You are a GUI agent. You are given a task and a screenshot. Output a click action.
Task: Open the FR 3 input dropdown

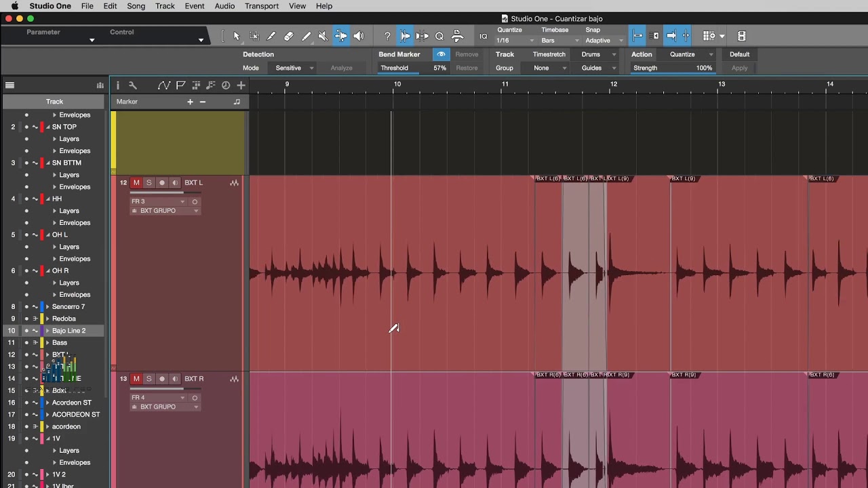pyautogui.click(x=158, y=201)
